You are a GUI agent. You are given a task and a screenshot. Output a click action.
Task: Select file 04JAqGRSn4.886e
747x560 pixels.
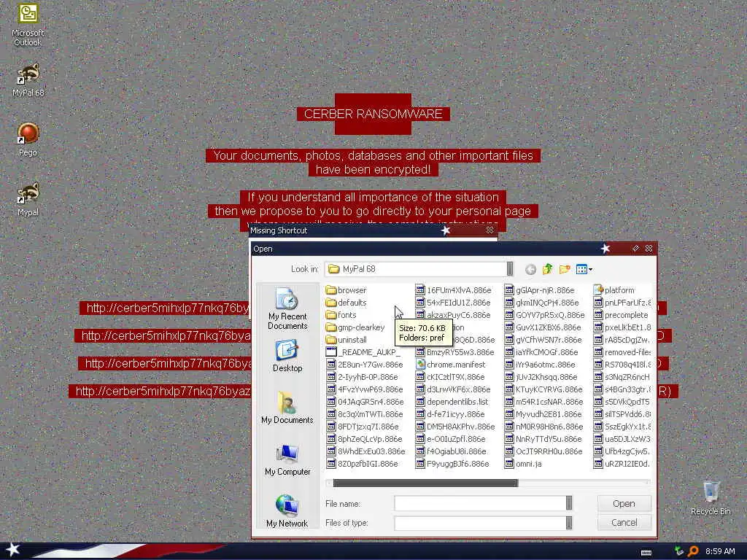[x=365, y=402]
